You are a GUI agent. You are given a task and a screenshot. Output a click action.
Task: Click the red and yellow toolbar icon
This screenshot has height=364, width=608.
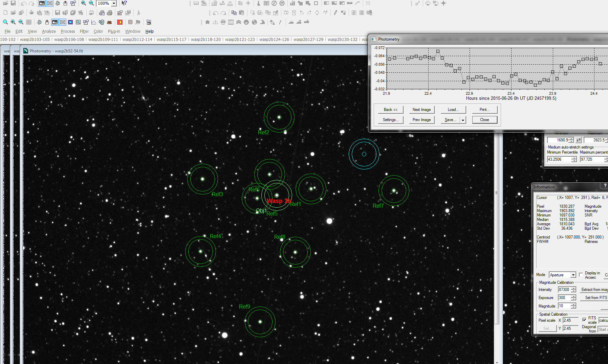120,22
